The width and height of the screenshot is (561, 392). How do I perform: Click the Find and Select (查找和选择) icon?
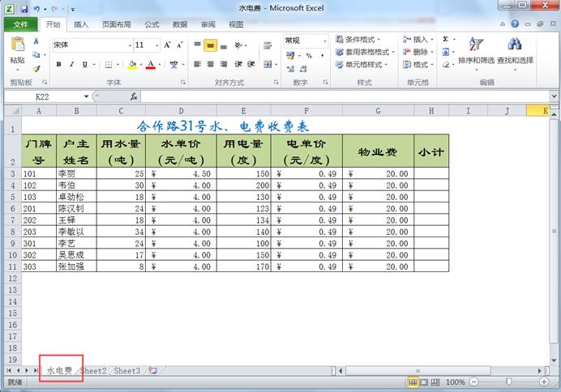pyautogui.click(x=515, y=45)
